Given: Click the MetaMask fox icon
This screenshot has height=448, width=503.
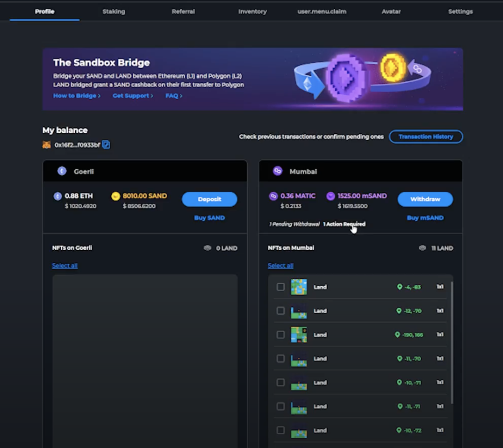Looking at the screenshot, I should 47,145.
